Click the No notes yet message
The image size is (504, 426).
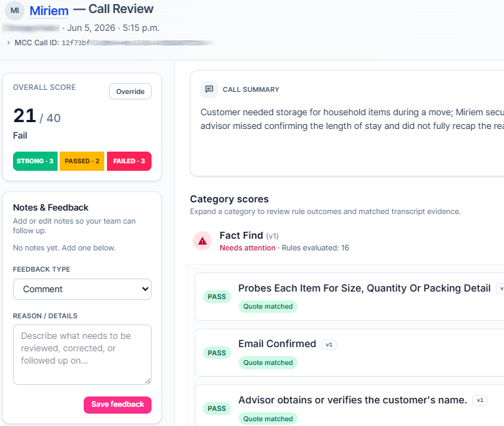tap(64, 248)
